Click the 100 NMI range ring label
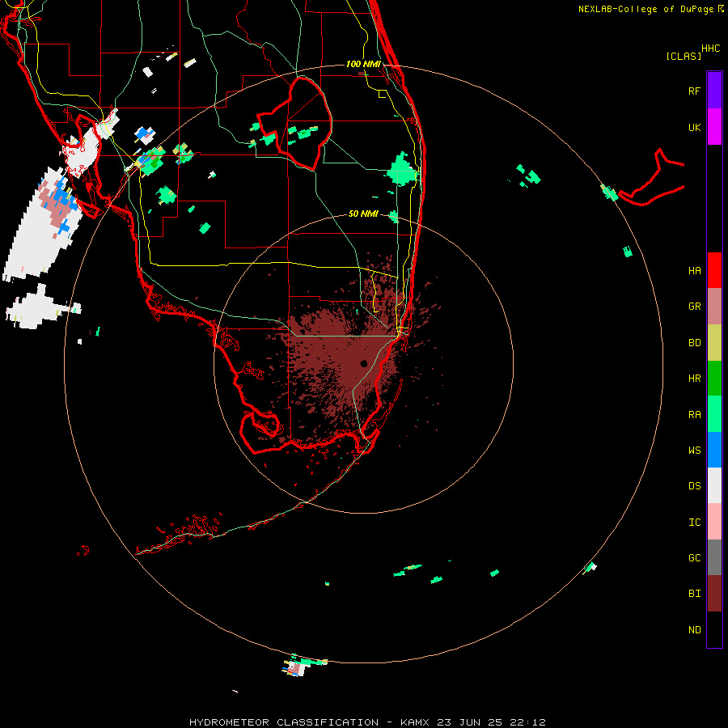 click(363, 64)
